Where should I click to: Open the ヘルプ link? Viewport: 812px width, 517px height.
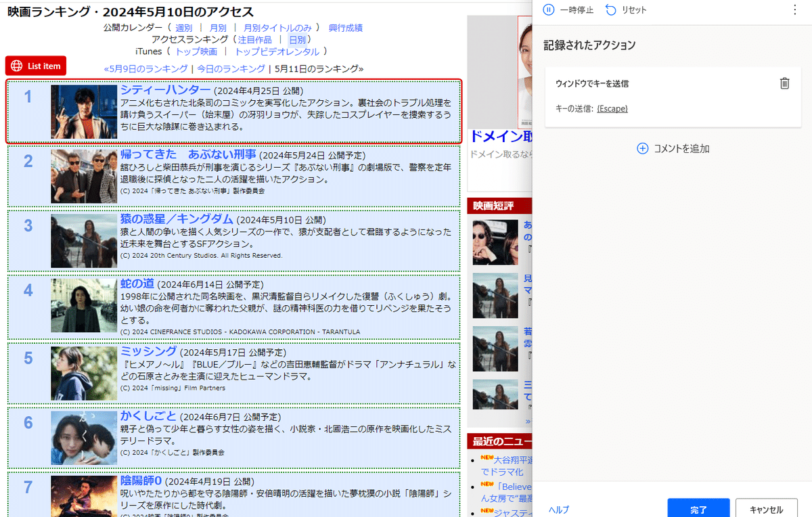559,510
